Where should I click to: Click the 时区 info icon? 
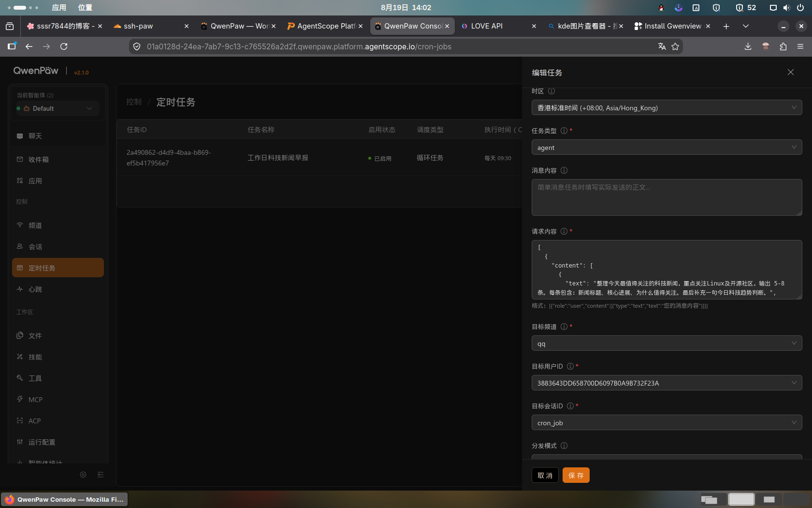point(551,91)
